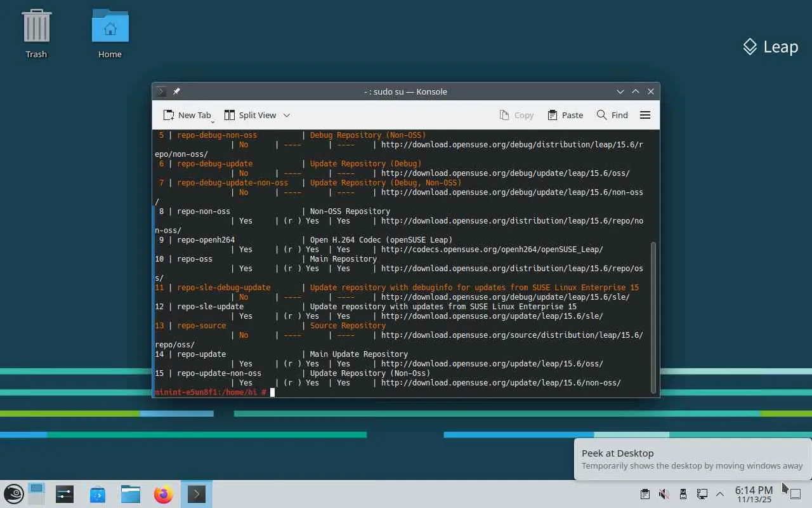
Task: Expand hidden system tray icons
Action: tap(720, 494)
